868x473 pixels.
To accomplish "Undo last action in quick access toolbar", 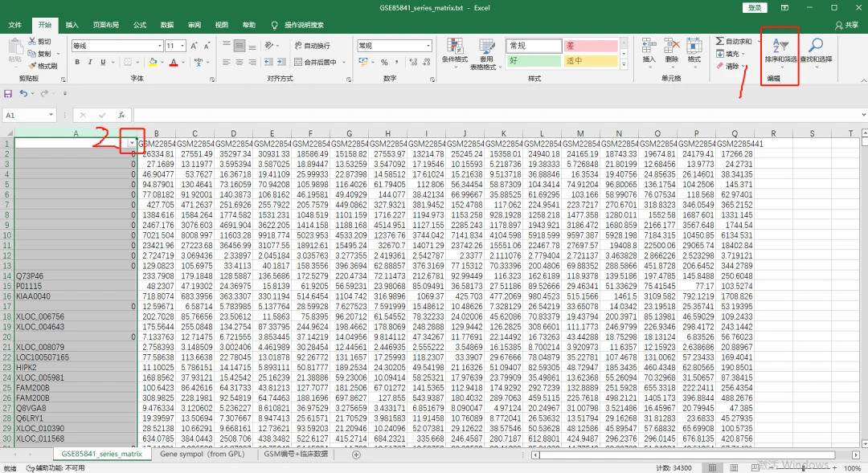I will [23, 93].
